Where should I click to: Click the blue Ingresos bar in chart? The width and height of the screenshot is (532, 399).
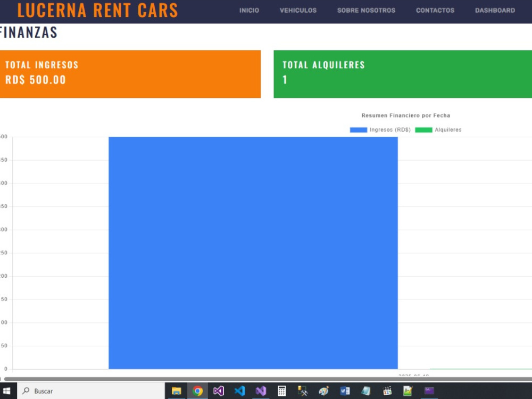(x=253, y=253)
